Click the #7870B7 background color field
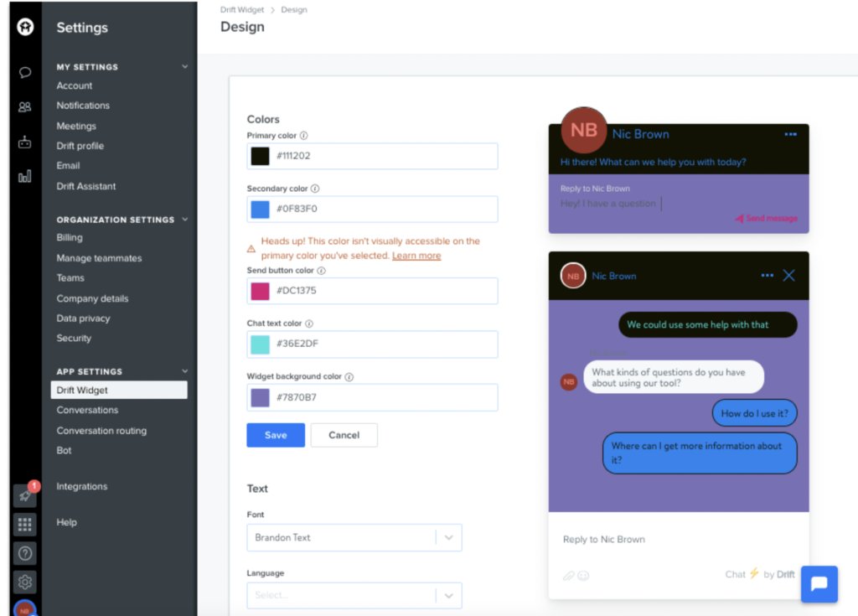Screen dimensions: 858x616 click(x=372, y=397)
